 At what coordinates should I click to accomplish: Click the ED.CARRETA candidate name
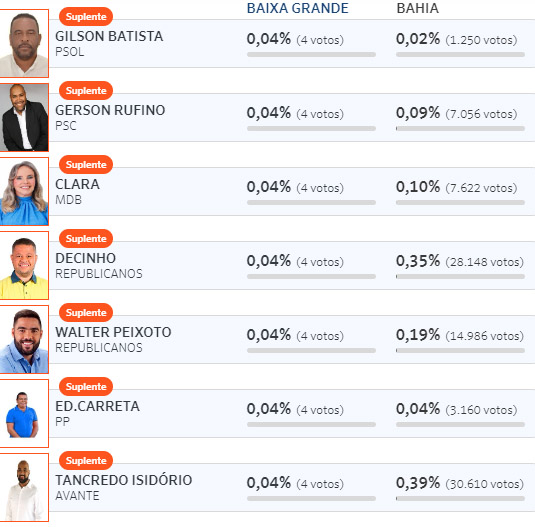98,406
